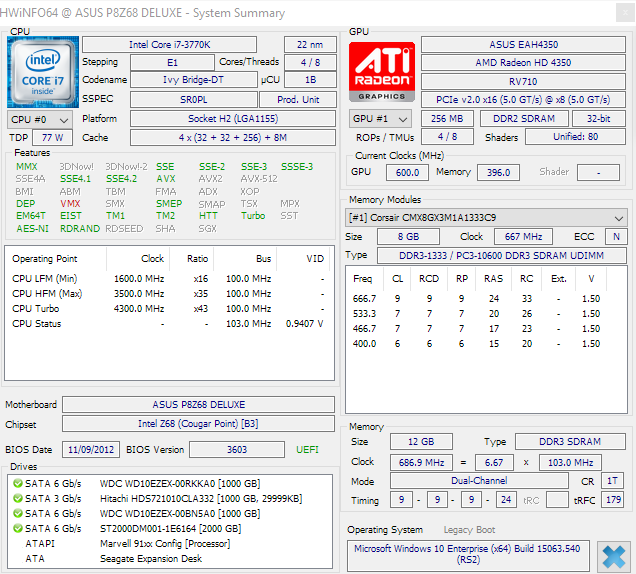Click the AES-NI feature label

[x=32, y=228]
